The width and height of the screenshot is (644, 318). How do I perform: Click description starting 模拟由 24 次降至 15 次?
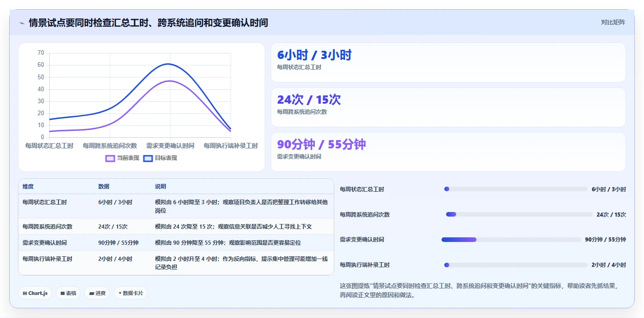click(x=233, y=227)
